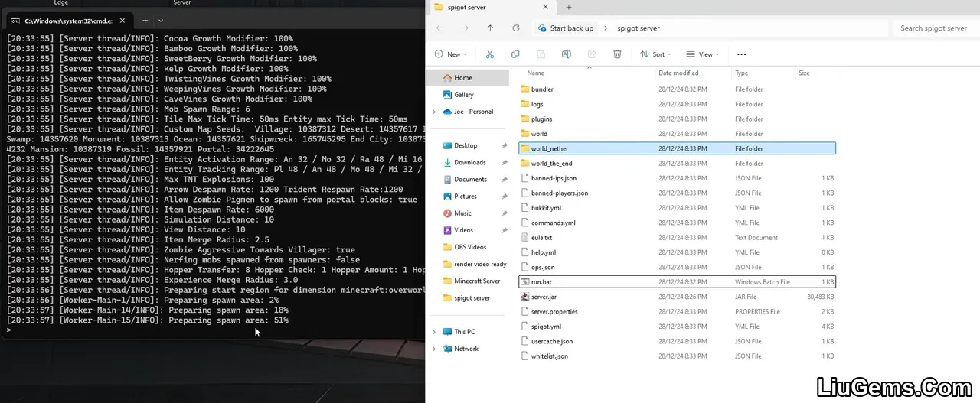Select the eula.txt document icon
Viewport: 980px width, 403px height.
pos(524,238)
